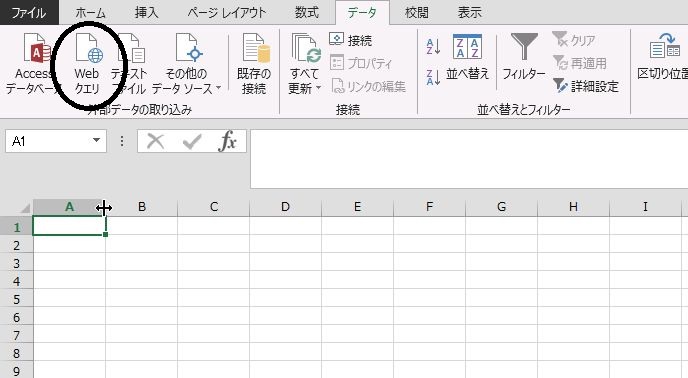Confirm entry with the checkmark icon
This screenshot has width=688, height=378.
point(192,141)
